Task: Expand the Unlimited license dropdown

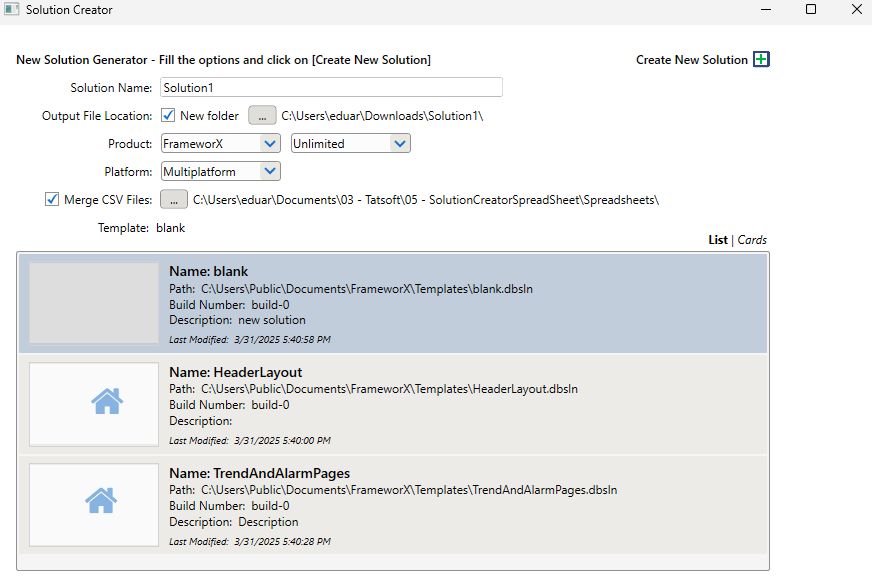Action: click(x=350, y=144)
